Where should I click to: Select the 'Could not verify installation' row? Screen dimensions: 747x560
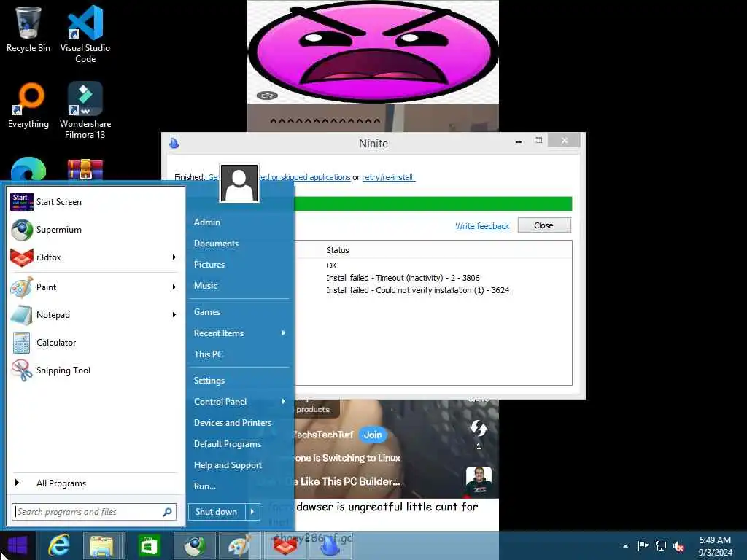coord(417,290)
